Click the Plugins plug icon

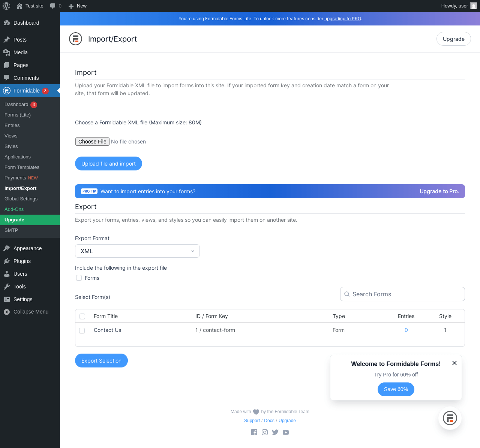[x=7, y=261]
